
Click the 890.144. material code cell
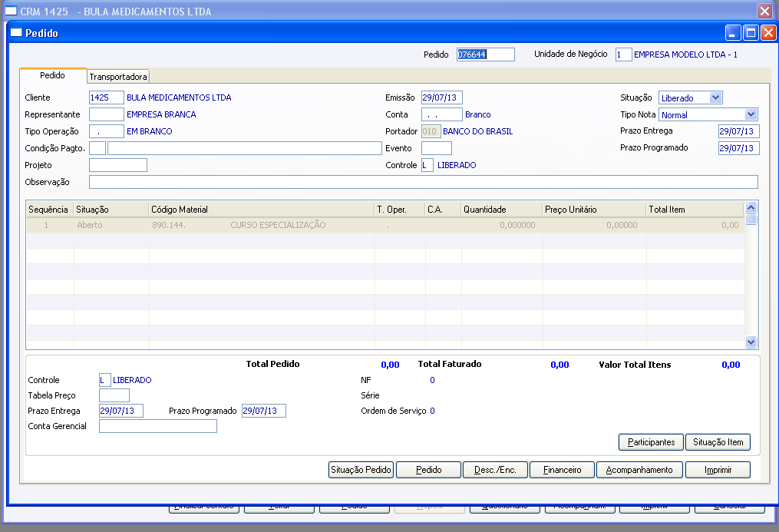(x=168, y=225)
